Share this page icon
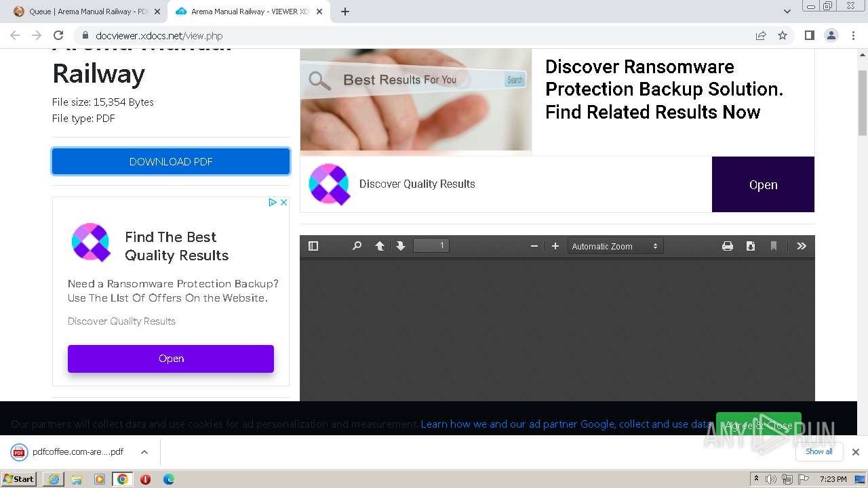868x488 pixels. 761,35
